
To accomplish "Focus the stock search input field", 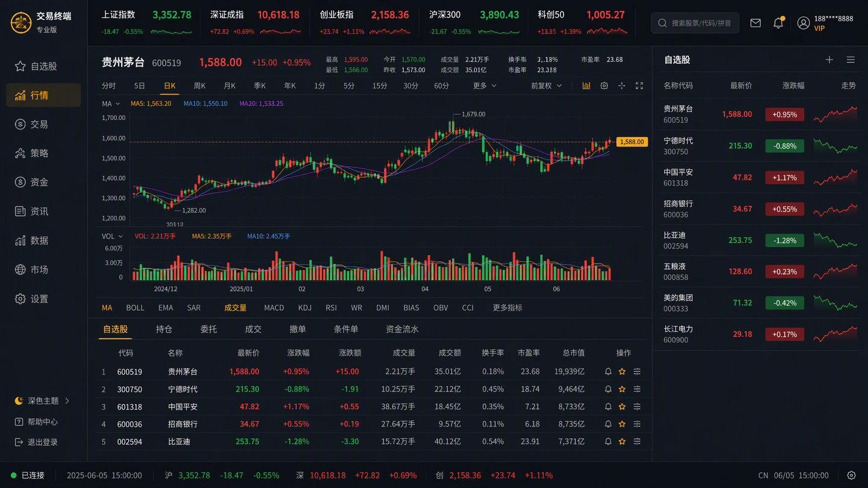I will click(x=695, y=23).
